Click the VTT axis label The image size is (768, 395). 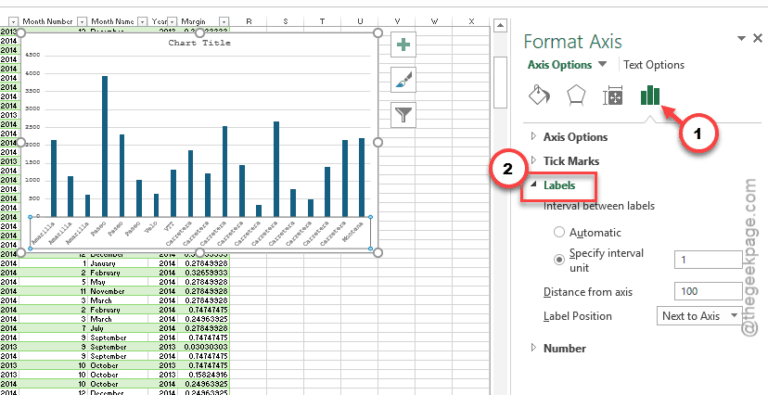[169, 225]
